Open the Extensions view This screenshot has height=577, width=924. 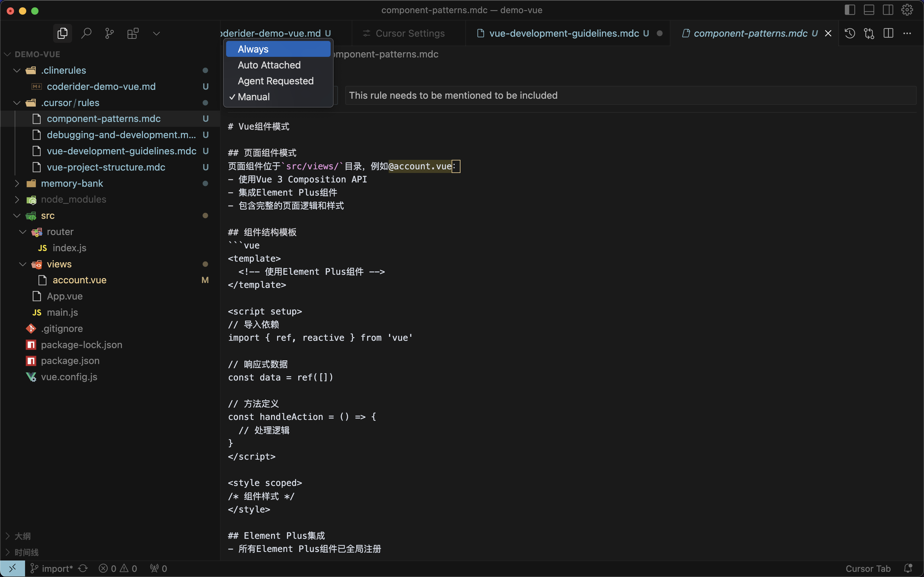click(x=133, y=33)
